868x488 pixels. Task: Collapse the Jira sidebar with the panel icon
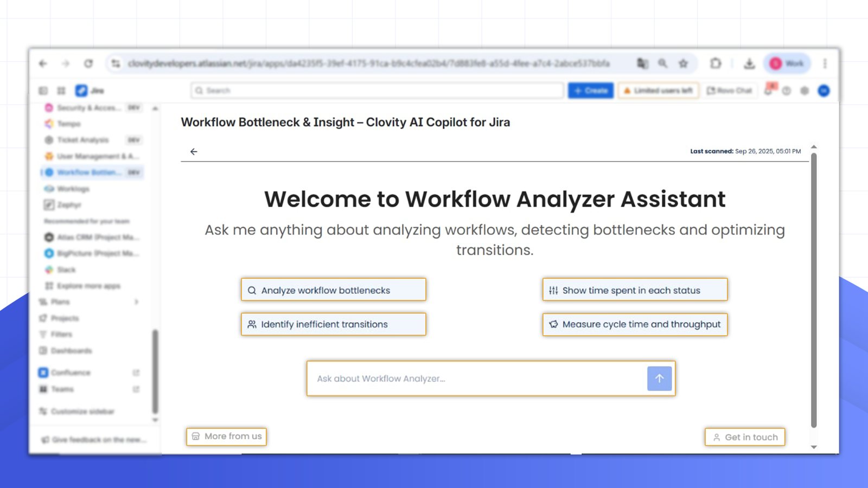tap(43, 91)
